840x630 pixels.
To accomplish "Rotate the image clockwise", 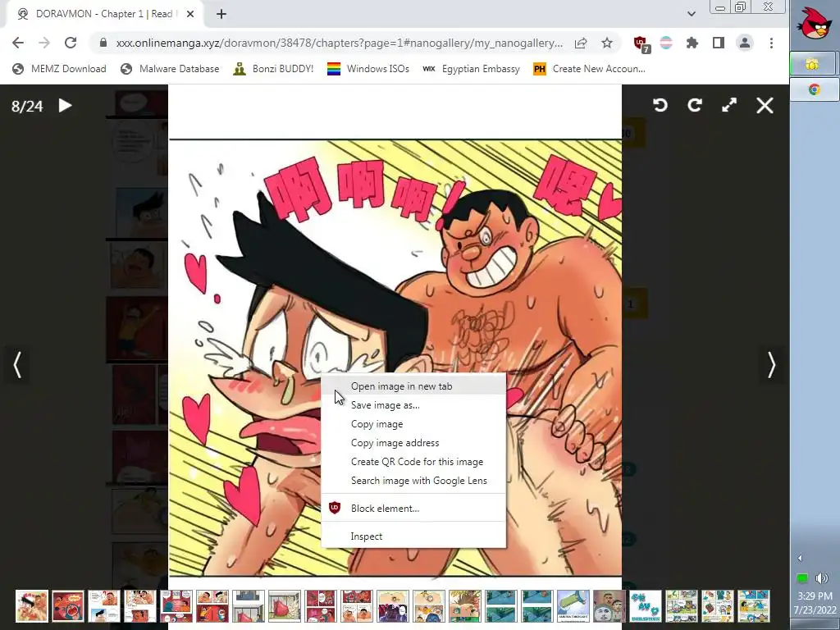I will coord(695,105).
